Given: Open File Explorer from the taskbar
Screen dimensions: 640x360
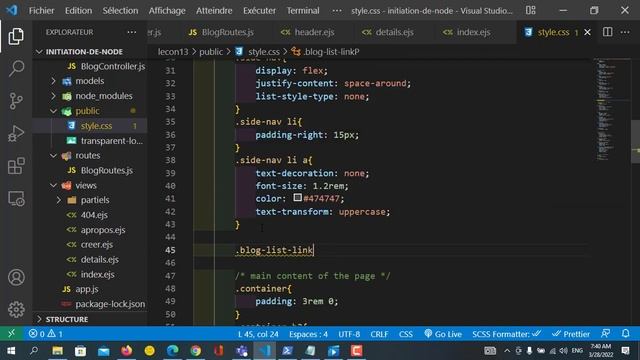Looking at the screenshot, I should pos(57,351).
